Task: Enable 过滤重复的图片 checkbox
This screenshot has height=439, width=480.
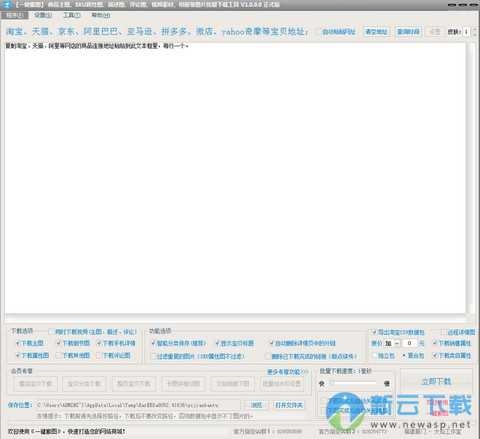Action: tap(198, 356)
